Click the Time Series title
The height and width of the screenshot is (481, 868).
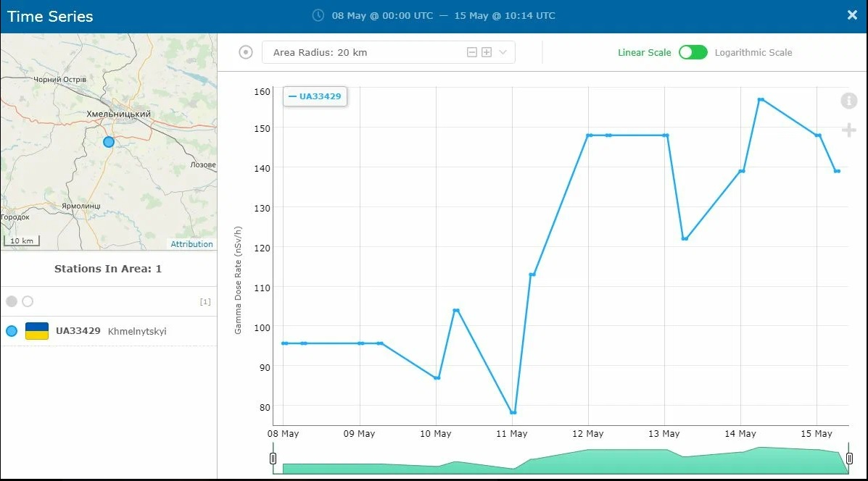click(x=50, y=16)
